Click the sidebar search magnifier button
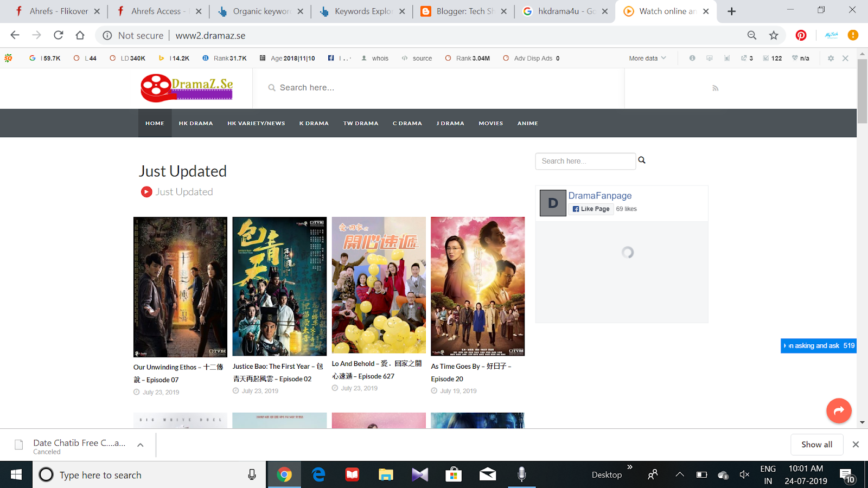 coord(642,160)
